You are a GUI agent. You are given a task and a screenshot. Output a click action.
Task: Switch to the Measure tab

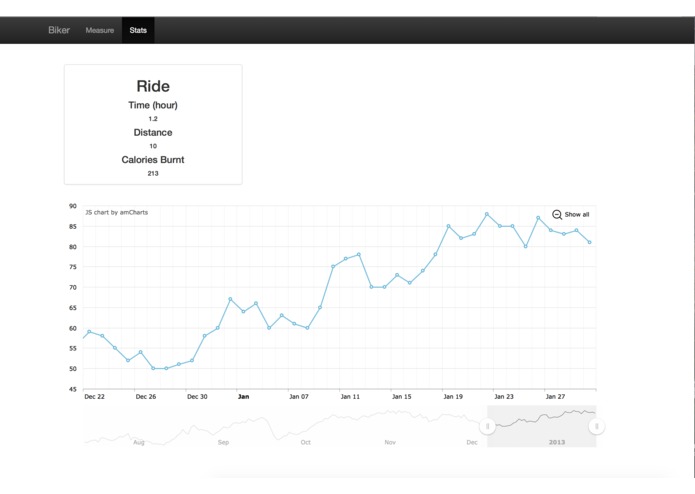(x=100, y=30)
